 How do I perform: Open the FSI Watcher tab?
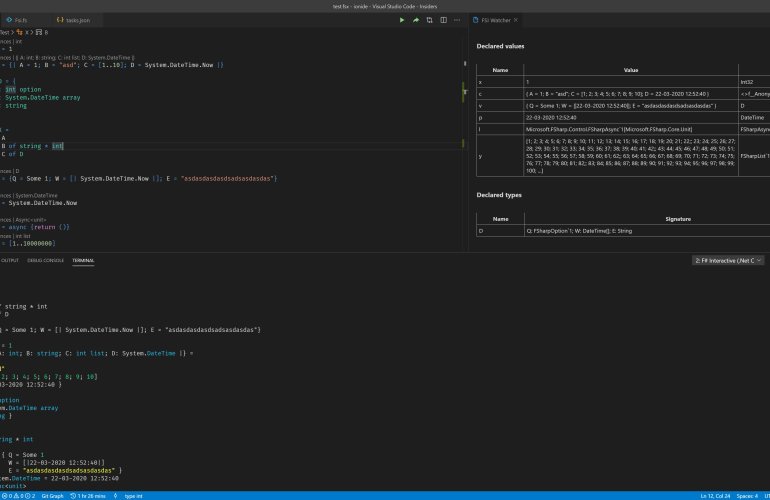(498, 20)
